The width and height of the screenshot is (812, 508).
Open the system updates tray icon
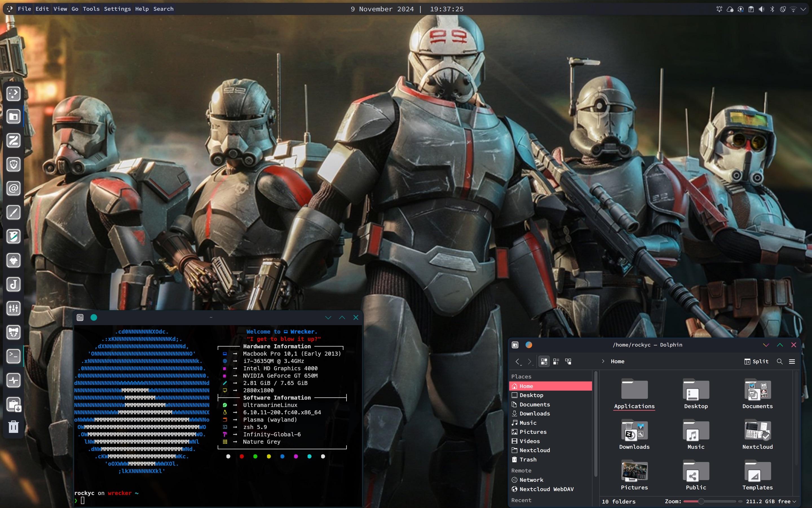[741, 9]
